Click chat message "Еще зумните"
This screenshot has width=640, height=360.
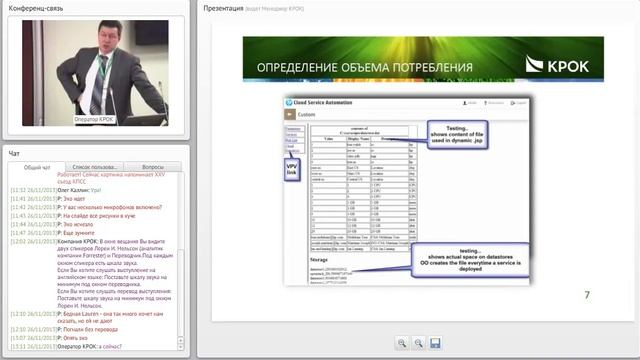point(79,233)
